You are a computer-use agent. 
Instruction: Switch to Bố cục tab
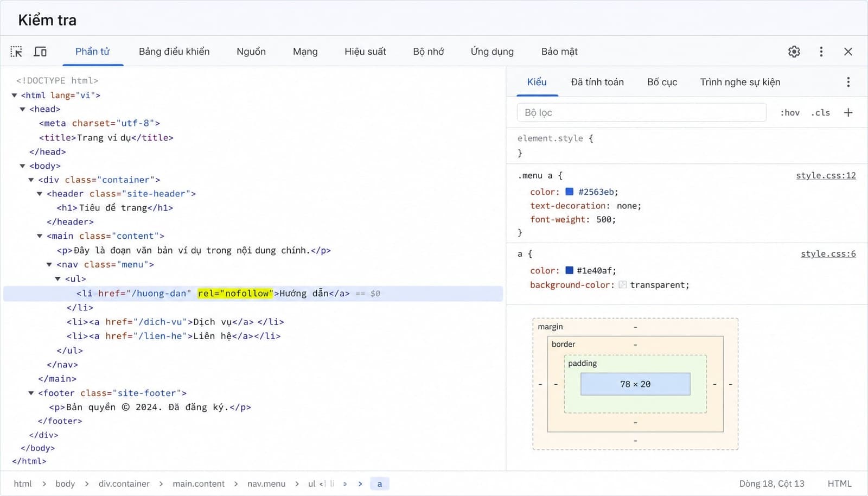662,82
